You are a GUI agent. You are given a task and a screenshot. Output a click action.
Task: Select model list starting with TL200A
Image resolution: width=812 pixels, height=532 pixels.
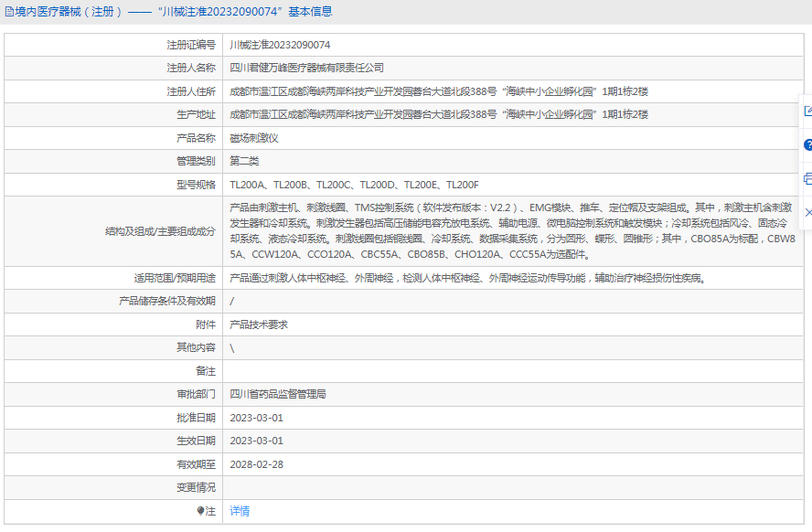pos(355,185)
